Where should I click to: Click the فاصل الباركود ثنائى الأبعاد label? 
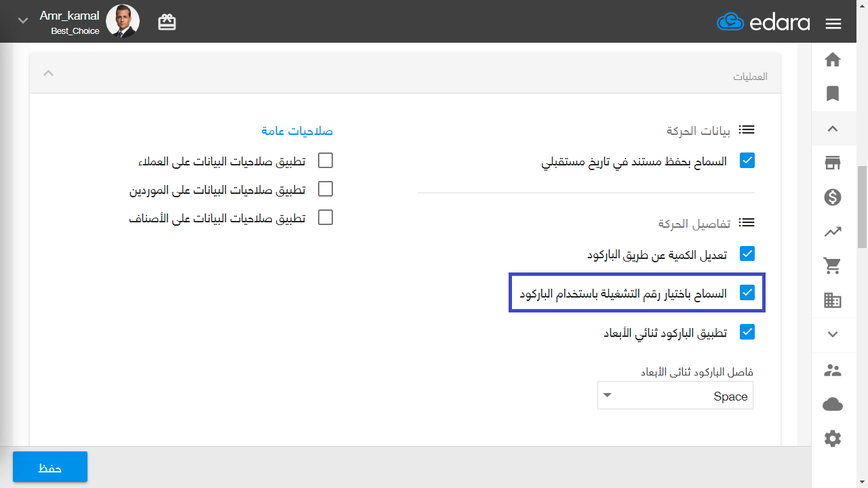point(697,372)
